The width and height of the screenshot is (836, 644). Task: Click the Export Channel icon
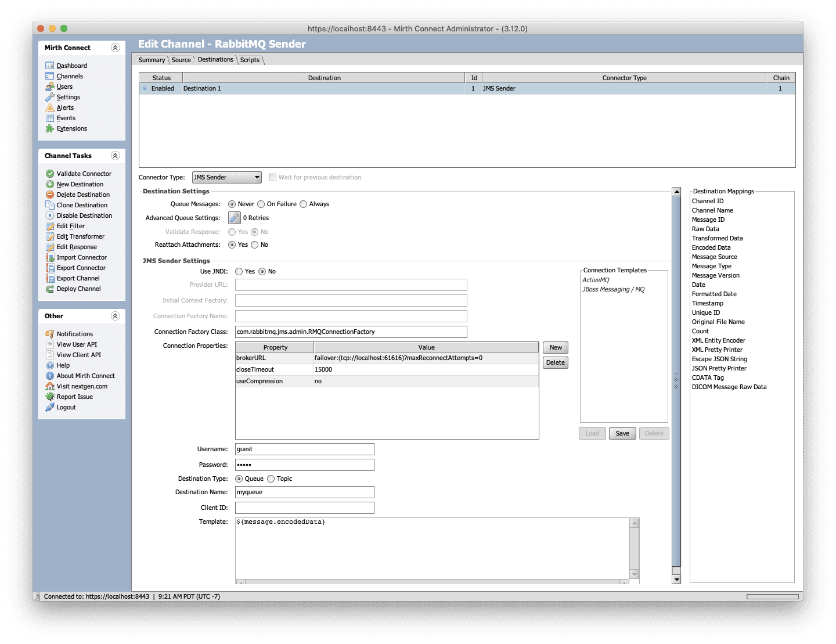50,278
